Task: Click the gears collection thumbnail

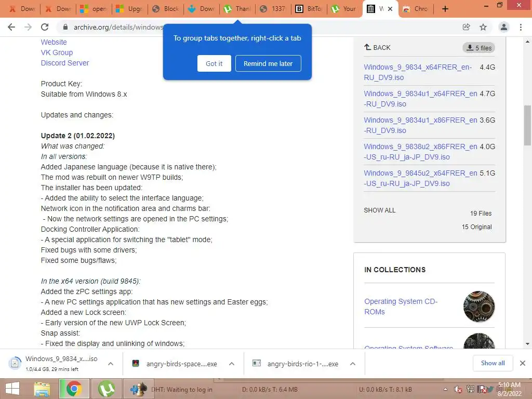Action: [x=478, y=307]
